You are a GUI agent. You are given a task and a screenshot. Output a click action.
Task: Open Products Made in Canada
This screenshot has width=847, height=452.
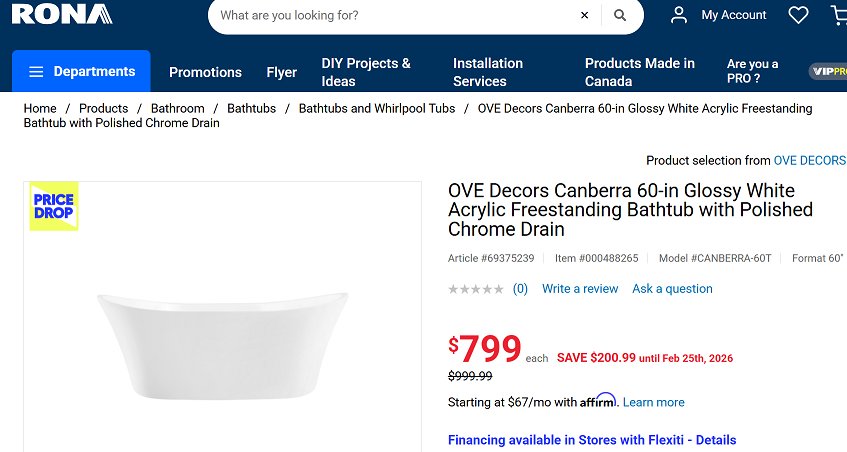[640, 72]
